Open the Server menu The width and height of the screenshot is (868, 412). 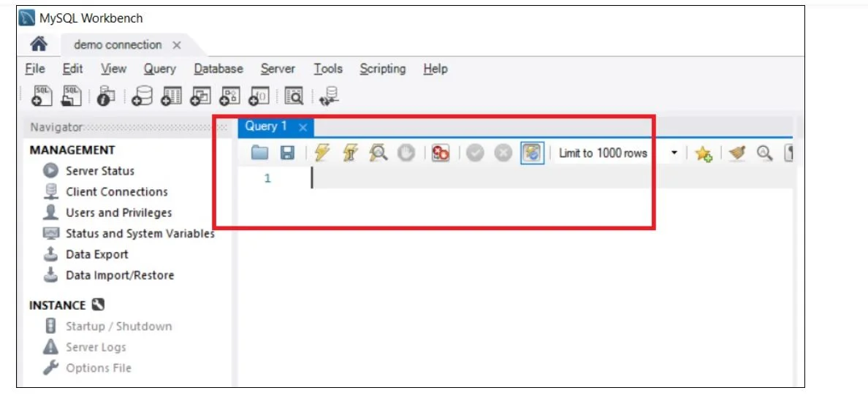tap(278, 69)
